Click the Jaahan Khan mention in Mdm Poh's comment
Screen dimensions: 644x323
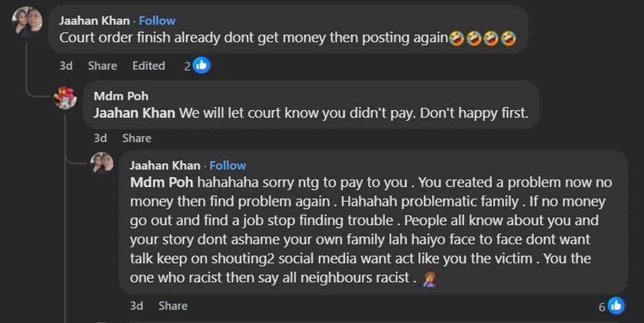(x=134, y=113)
